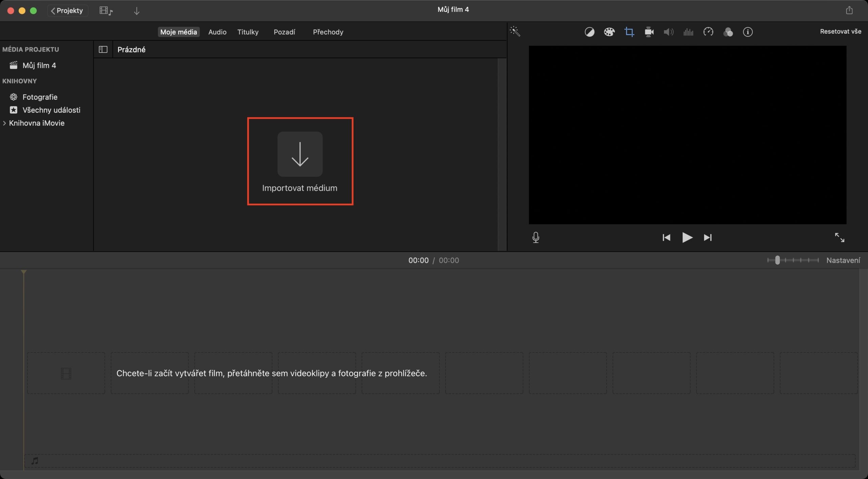Viewport: 868px width, 479px height.
Task: Open the Nastavení popover
Action: pos(843,260)
